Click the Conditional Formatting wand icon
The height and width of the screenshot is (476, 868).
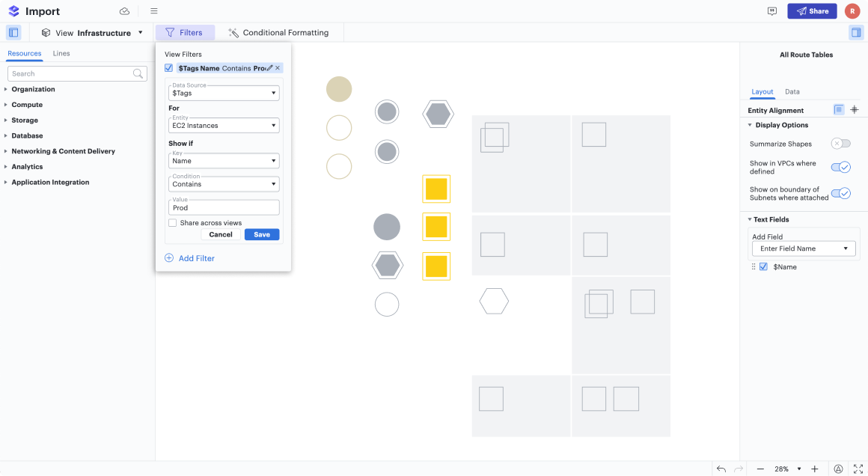point(233,33)
